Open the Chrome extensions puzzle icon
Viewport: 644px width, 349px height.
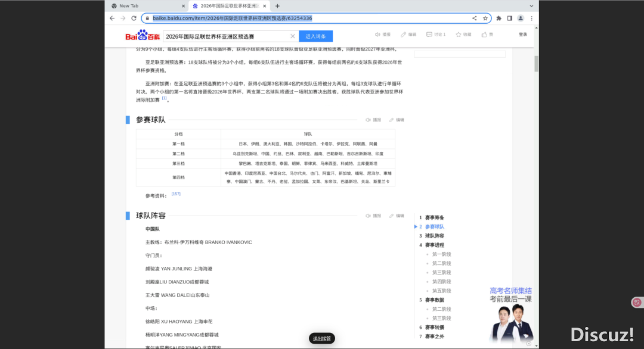point(499,18)
